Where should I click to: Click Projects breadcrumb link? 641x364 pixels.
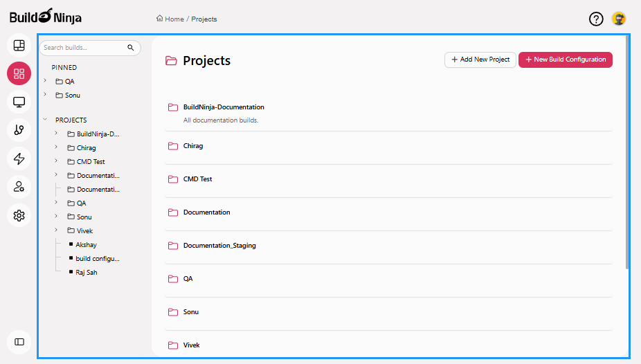click(204, 19)
